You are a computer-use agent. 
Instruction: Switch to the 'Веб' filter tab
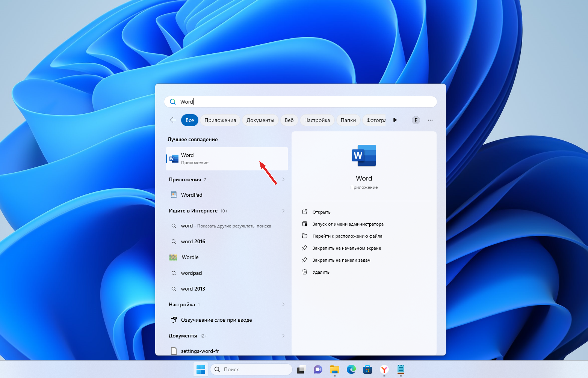[289, 120]
